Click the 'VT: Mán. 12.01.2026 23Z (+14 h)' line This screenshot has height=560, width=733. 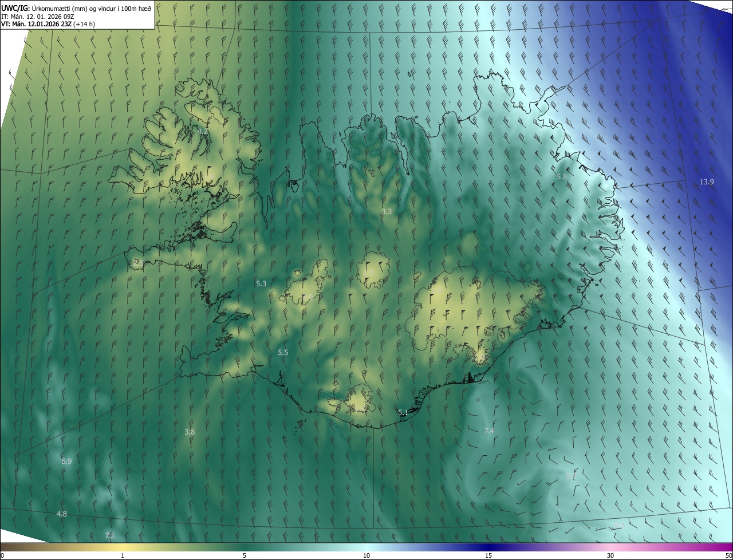click(48, 24)
